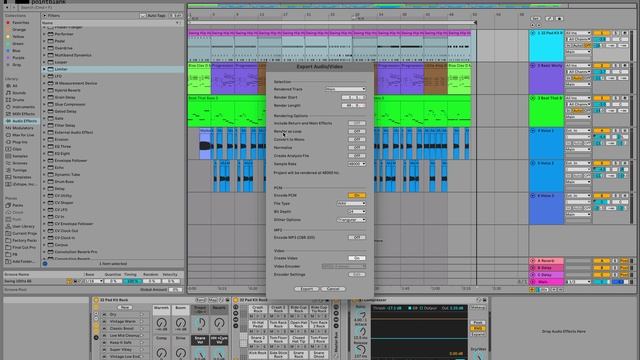Open the Sample Rate dropdown
The height and width of the screenshot is (360, 640).
click(x=357, y=164)
